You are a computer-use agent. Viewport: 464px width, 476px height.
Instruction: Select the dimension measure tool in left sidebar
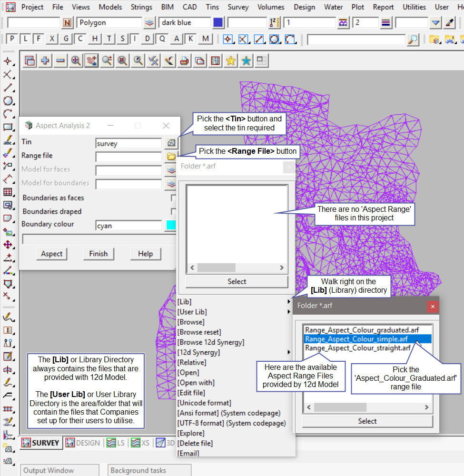pyautogui.click(x=8, y=179)
